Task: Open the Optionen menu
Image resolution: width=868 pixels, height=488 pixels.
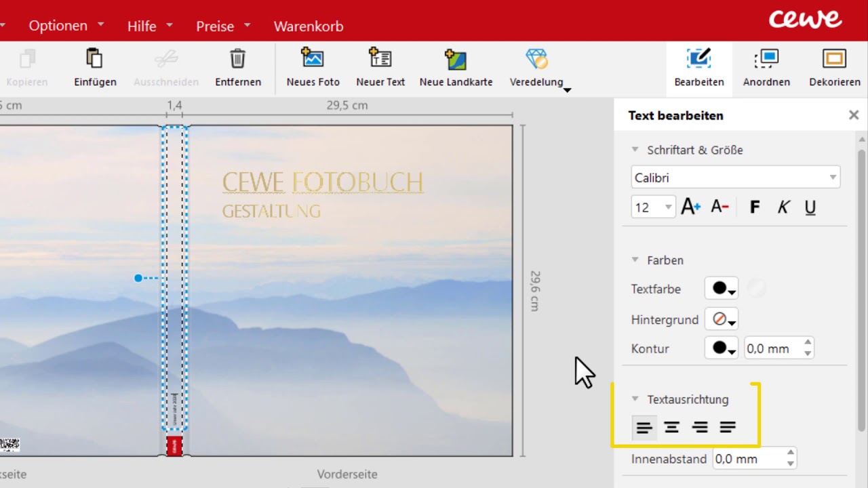Action: [x=66, y=26]
